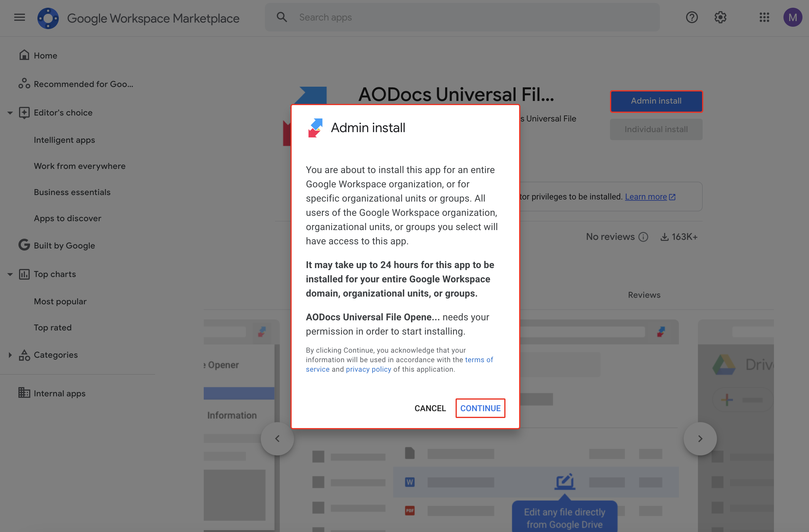
Task: Open the hamburger main menu
Action: [19, 17]
